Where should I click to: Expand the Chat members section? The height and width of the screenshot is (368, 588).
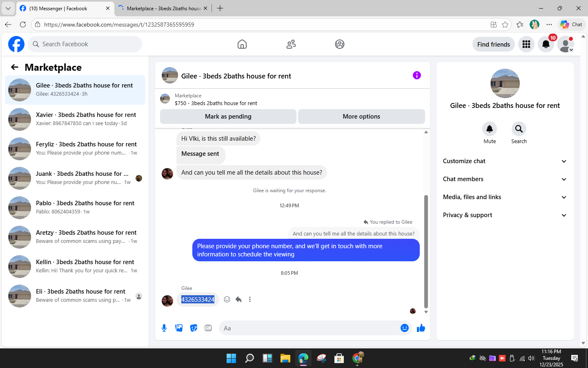tap(505, 179)
